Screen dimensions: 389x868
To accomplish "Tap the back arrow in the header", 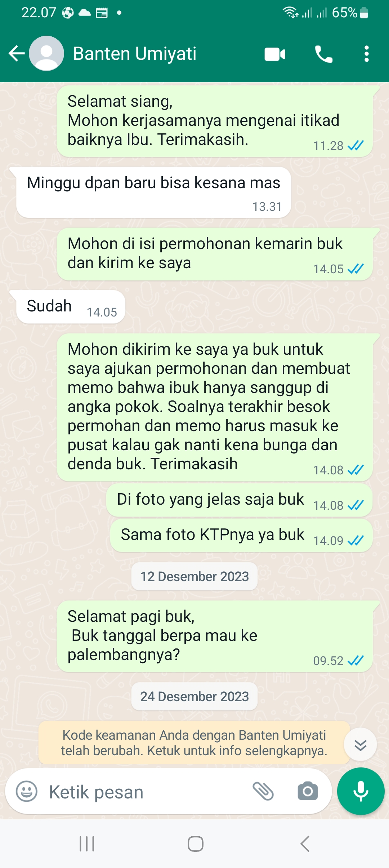I will [x=17, y=54].
